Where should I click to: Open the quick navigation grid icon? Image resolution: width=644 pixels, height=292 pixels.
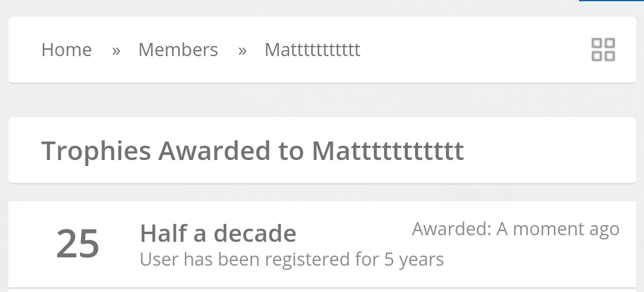click(603, 50)
